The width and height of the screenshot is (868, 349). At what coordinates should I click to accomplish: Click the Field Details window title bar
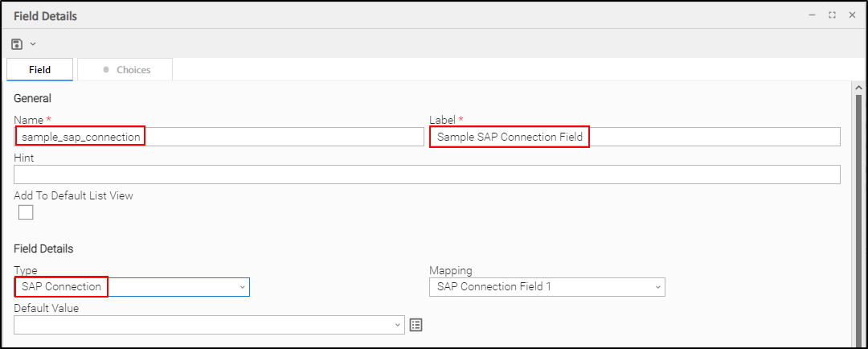[402, 15]
